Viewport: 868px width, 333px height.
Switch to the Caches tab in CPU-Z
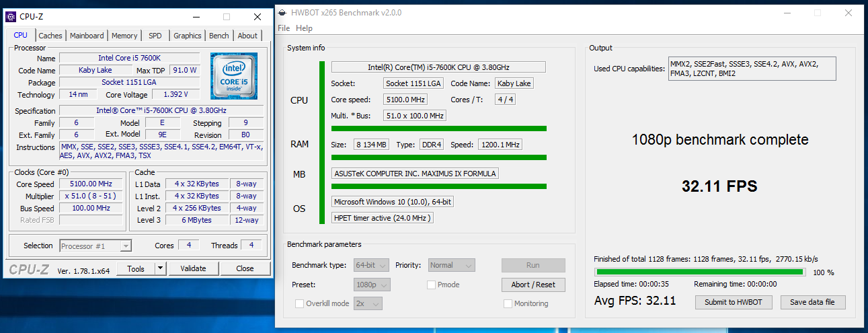click(50, 36)
